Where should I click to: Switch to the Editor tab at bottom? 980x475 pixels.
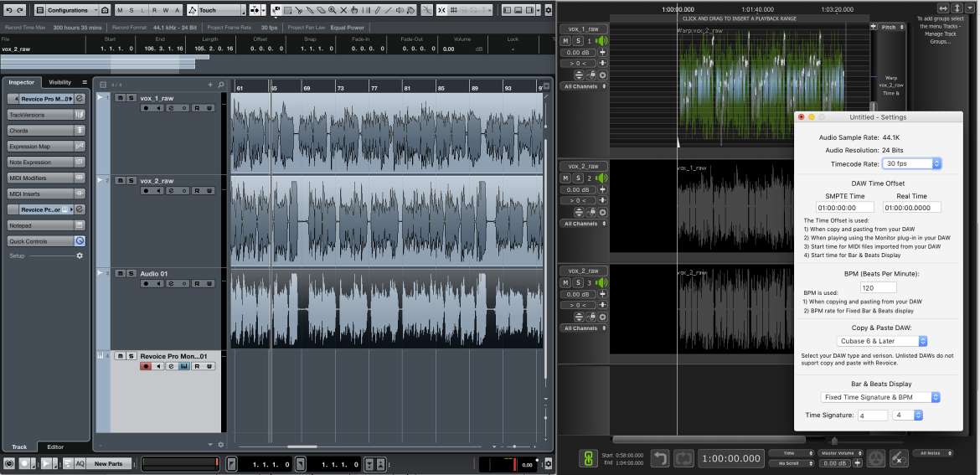(55, 447)
